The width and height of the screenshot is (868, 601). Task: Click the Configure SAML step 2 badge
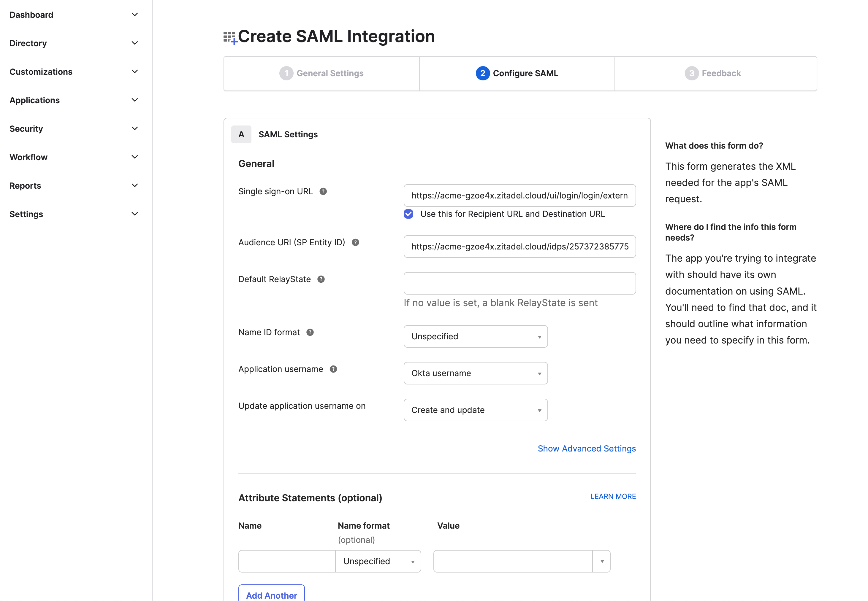[x=483, y=73]
